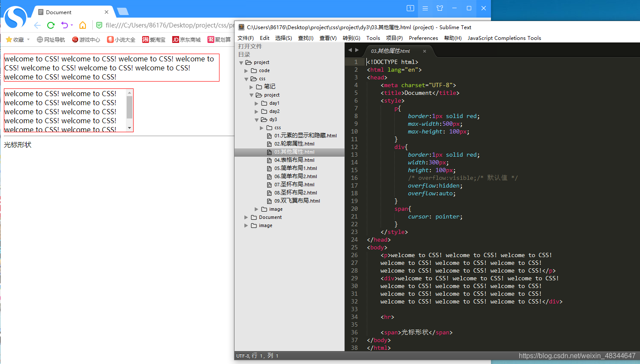Open 项目(P) menu
The image size is (640, 364).
tap(394, 38)
